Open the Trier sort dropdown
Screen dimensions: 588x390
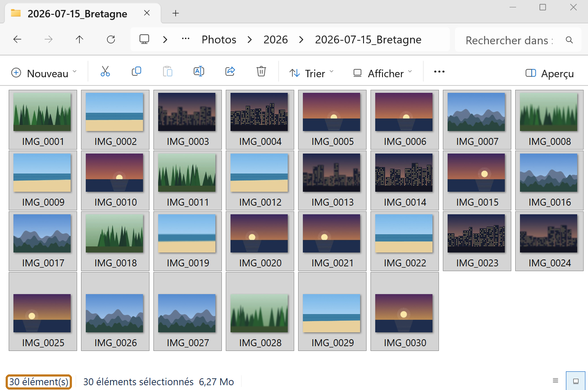[312, 73]
